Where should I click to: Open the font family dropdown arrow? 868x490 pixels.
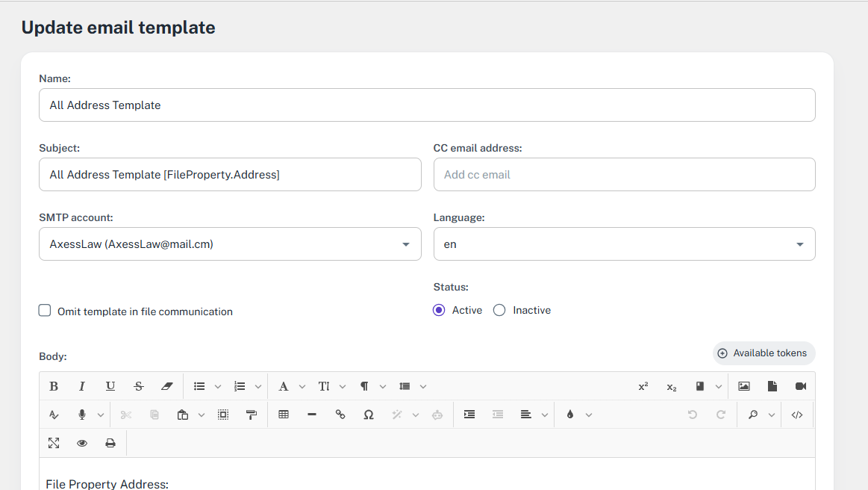tap(302, 387)
